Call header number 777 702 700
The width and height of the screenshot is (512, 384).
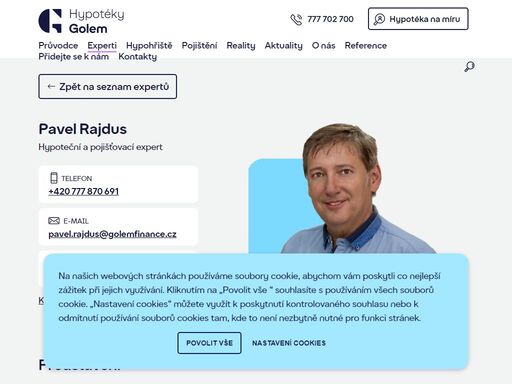(330, 19)
